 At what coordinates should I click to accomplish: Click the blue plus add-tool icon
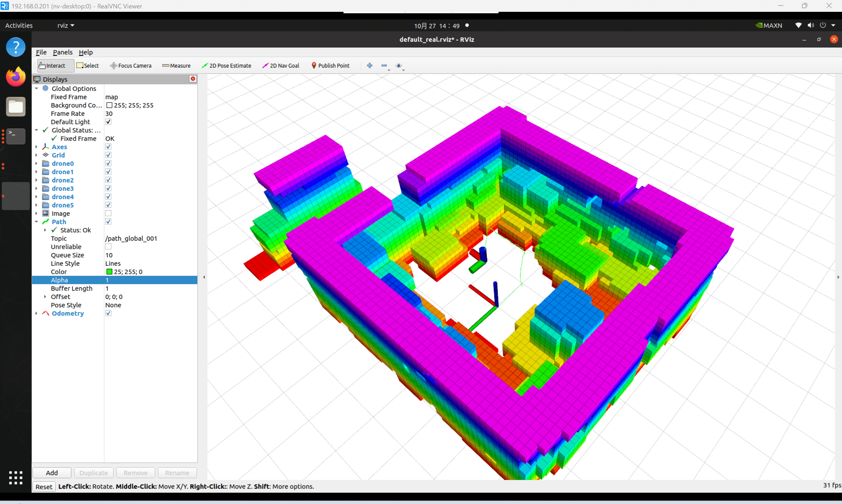click(x=370, y=65)
